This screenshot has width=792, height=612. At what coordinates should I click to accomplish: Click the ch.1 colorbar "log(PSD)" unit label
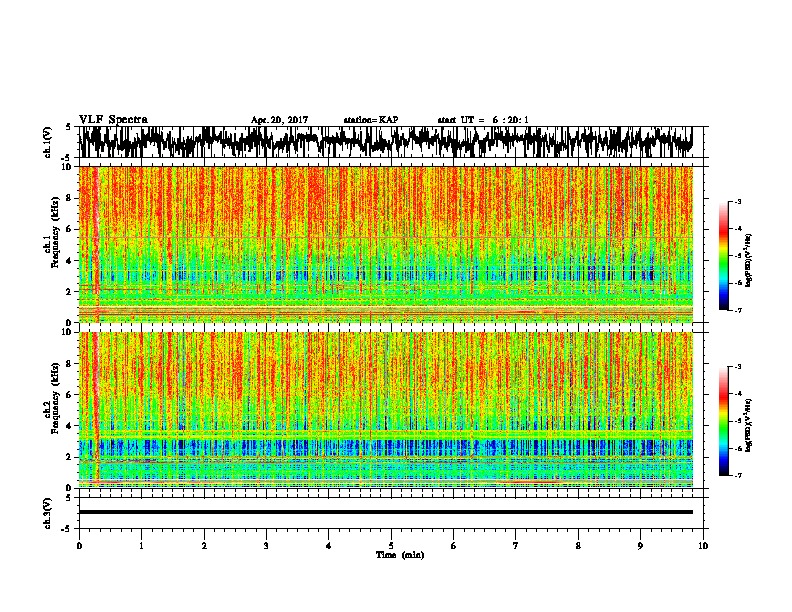(x=749, y=261)
